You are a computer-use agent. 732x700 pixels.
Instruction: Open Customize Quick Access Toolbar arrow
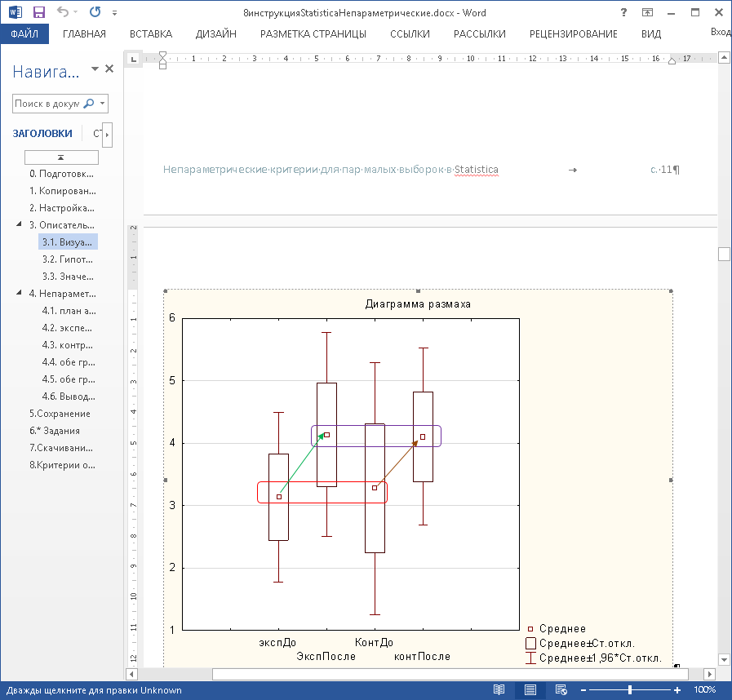pyautogui.click(x=114, y=13)
